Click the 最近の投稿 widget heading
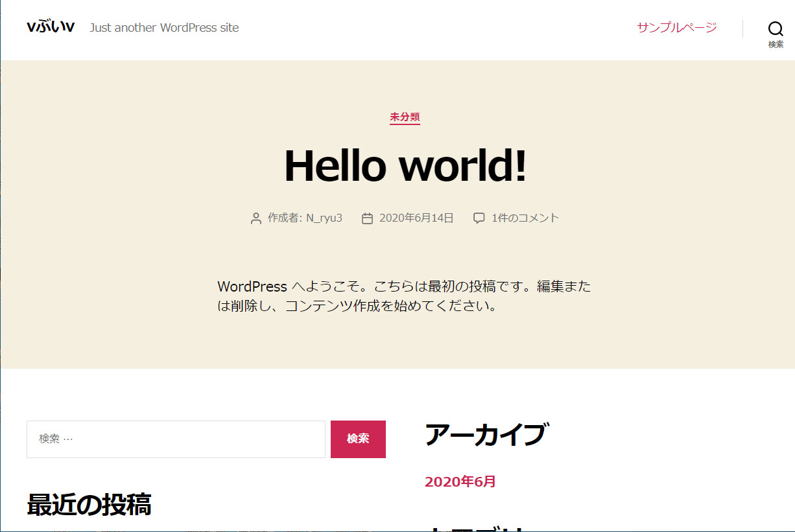The width and height of the screenshot is (795, 532). click(x=89, y=504)
